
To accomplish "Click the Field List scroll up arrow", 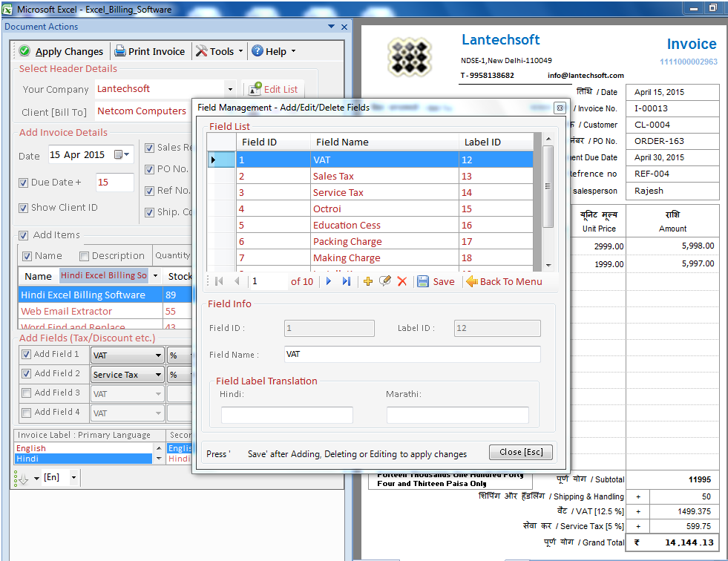I will pos(548,139).
